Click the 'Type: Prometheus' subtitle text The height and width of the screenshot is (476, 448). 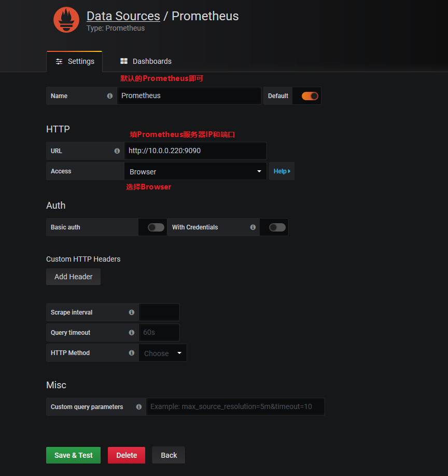pyautogui.click(x=116, y=28)
